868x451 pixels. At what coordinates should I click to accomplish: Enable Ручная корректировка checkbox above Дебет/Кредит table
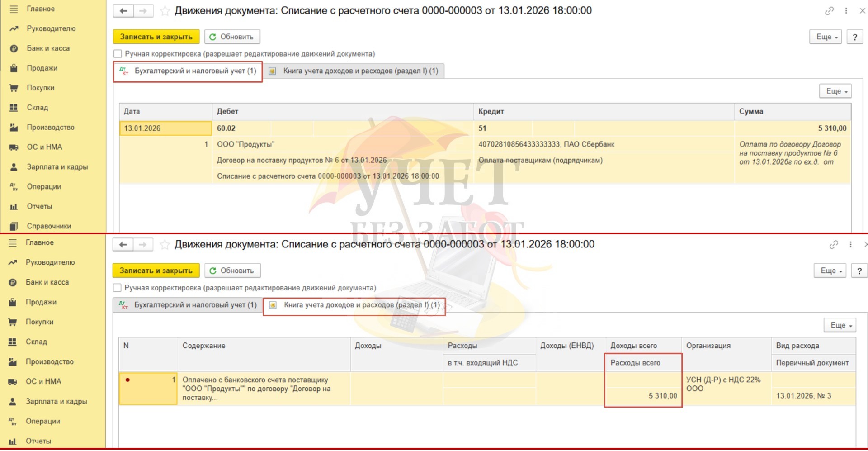point(118,54)
